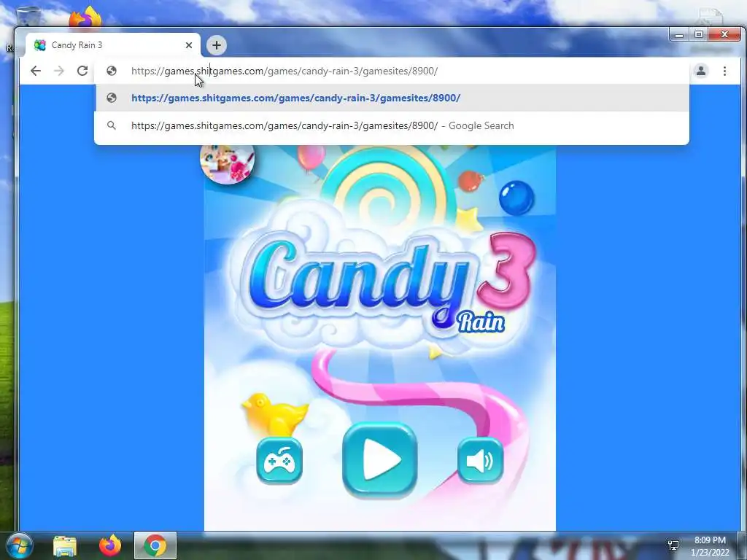Open File Explorer from the taskbar

65,545
